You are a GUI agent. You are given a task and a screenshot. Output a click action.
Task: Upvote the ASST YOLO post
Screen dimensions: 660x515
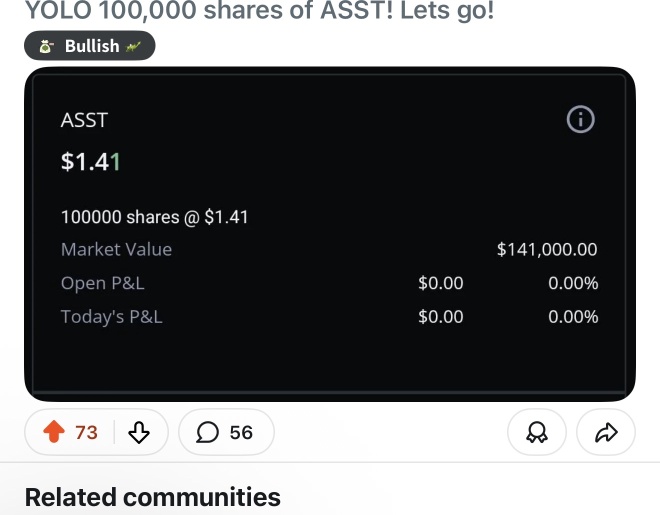[54, 432]
